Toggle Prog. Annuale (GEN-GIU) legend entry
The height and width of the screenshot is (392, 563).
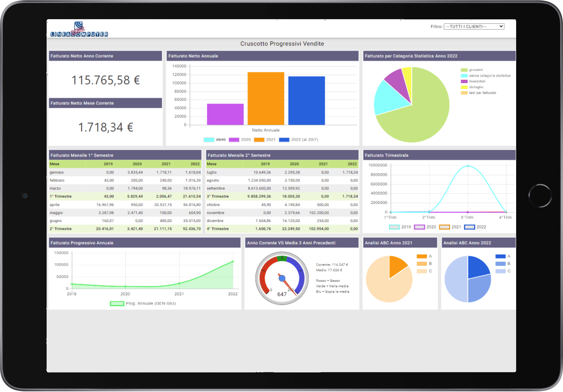coord(143,304)
